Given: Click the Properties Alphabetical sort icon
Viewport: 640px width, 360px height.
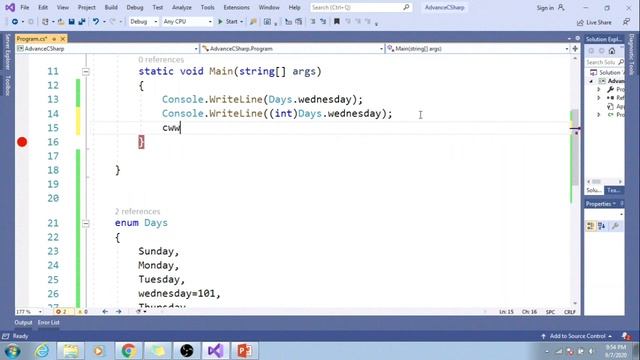Looking at the screenshot, I should tap(602, 226).
